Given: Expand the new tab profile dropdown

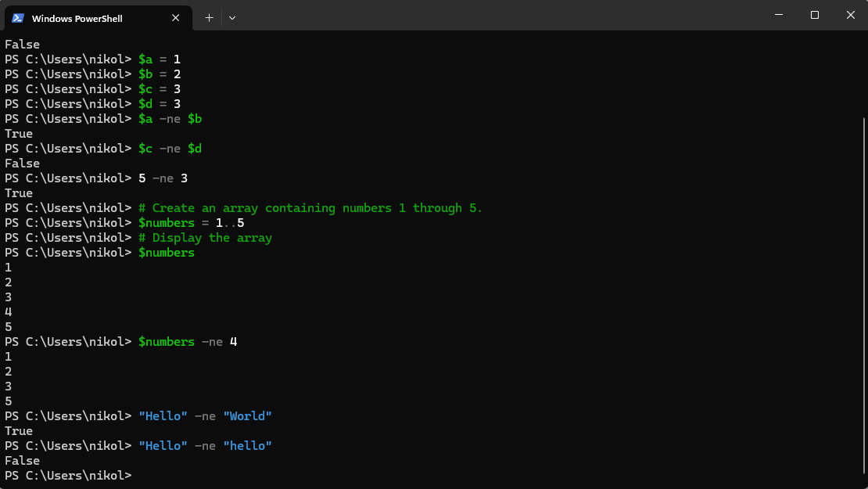Looking at the screenshot, I should click(232, 18).
